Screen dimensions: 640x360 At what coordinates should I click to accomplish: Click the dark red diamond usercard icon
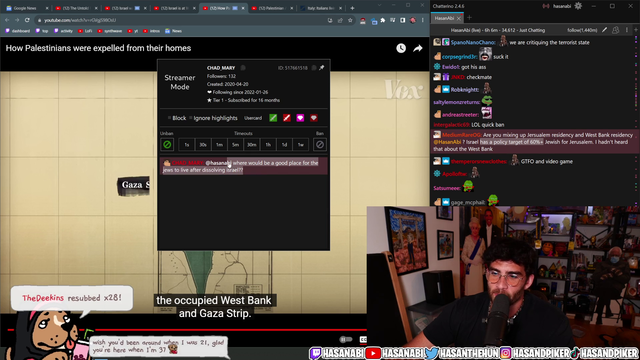pos(313,118)
